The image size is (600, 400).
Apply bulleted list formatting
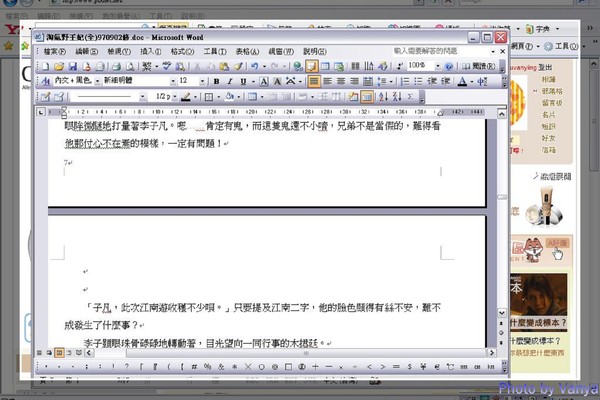click(x=418, y=81)
